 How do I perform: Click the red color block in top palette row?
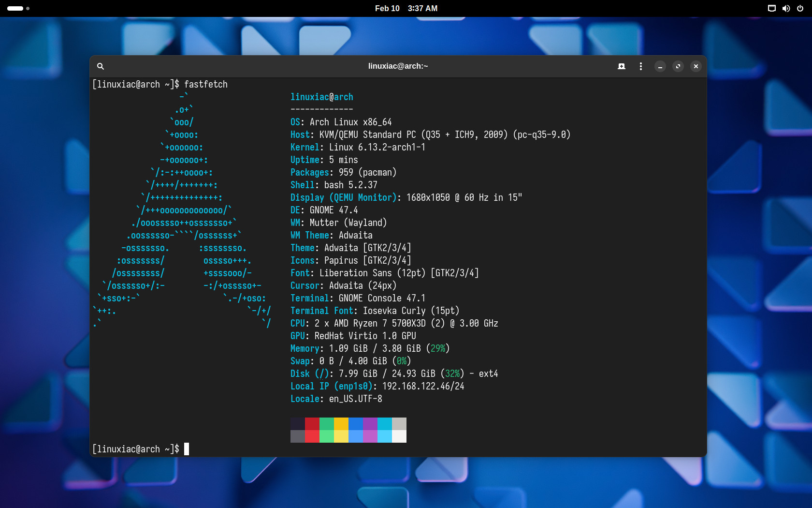point(312,424)
